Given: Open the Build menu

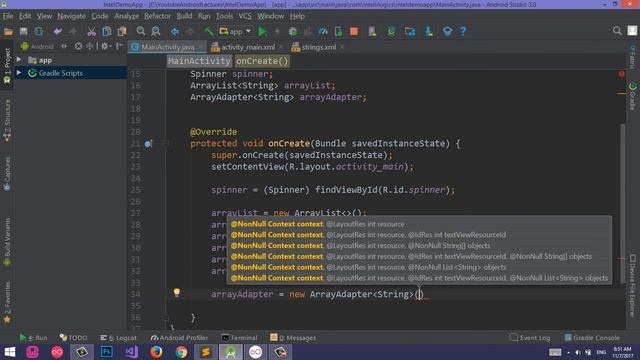Looking at the screenshot, I should pyautogui.click(x=184, y=16).
